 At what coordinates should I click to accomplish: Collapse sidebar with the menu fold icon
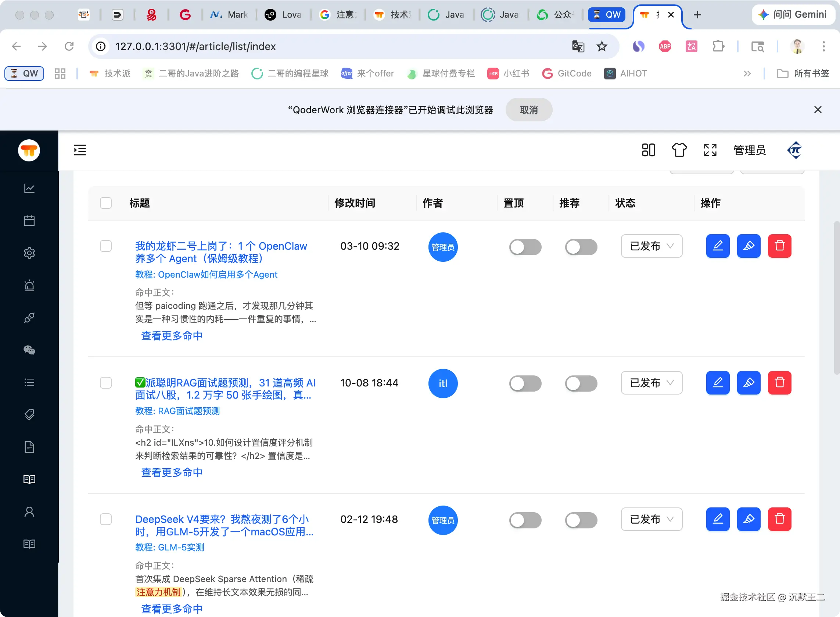pyautogui.click(x=80, y=150)
